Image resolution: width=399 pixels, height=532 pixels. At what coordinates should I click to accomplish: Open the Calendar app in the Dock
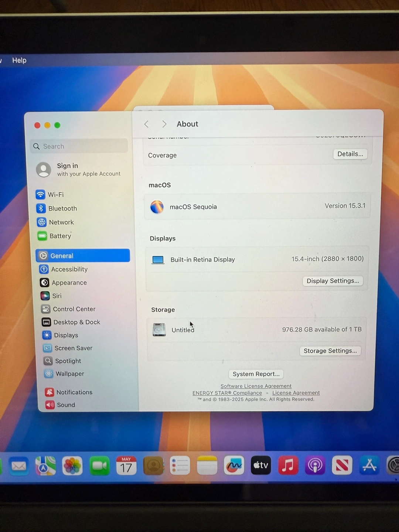click(x=126, y=465)
